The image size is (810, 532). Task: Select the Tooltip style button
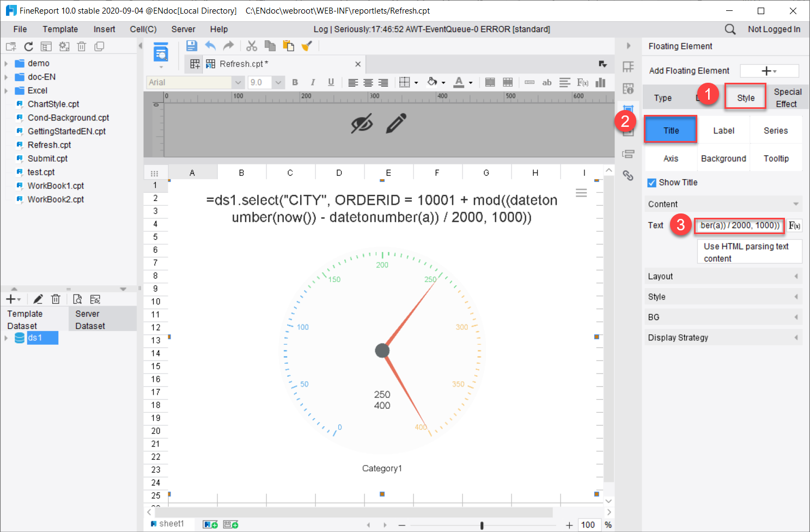(776, 158)
